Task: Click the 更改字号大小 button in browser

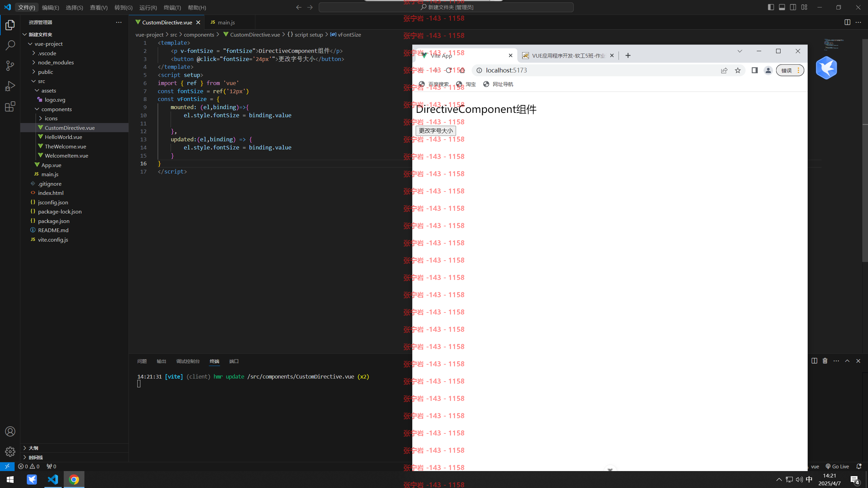Action: tap(436, 131)
